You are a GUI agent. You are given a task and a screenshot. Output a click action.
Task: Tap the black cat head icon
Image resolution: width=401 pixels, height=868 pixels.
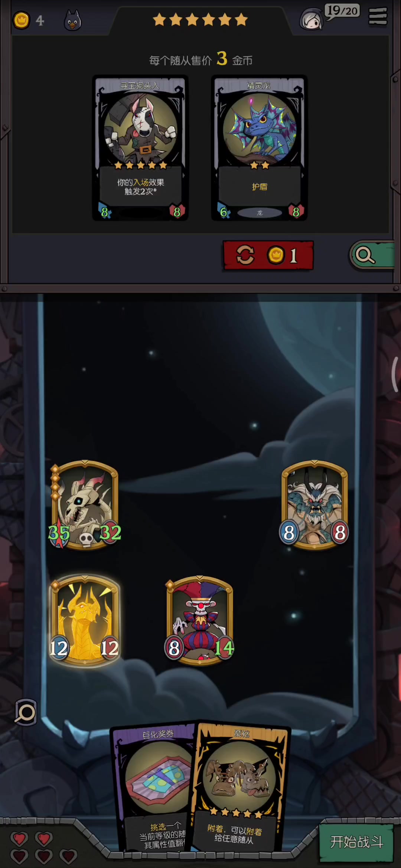click(72, 20)
